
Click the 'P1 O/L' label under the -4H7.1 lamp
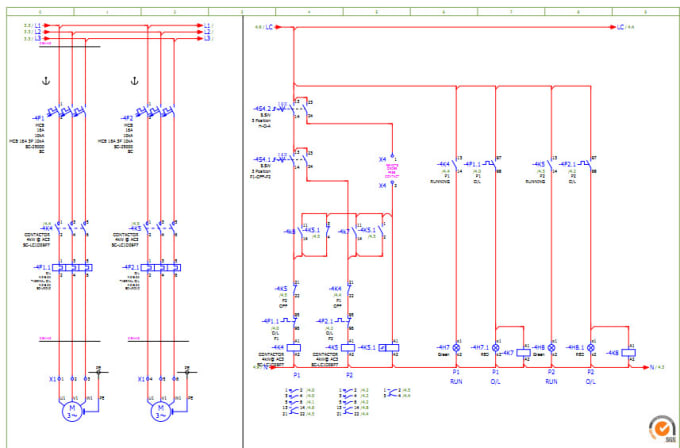[x=496, y=377]
